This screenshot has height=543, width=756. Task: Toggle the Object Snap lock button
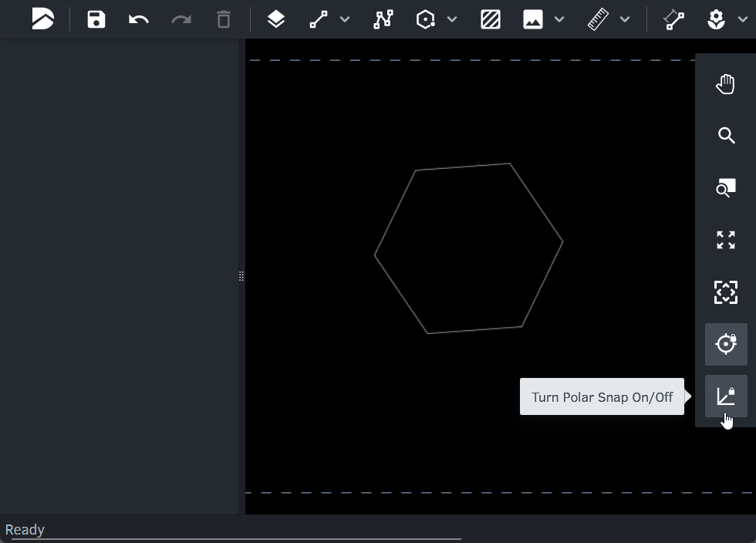pyautogui.click(x=726, y=344)
